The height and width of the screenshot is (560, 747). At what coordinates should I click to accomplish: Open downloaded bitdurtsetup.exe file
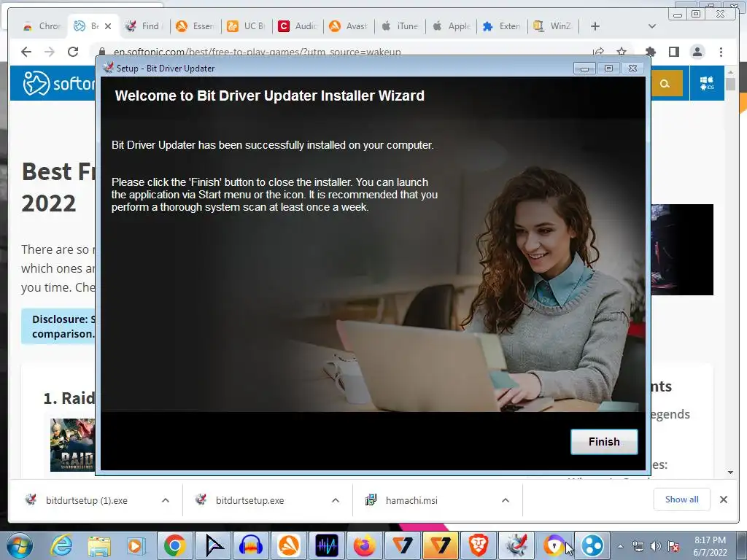pyautogui.click(x=249, y=500)
